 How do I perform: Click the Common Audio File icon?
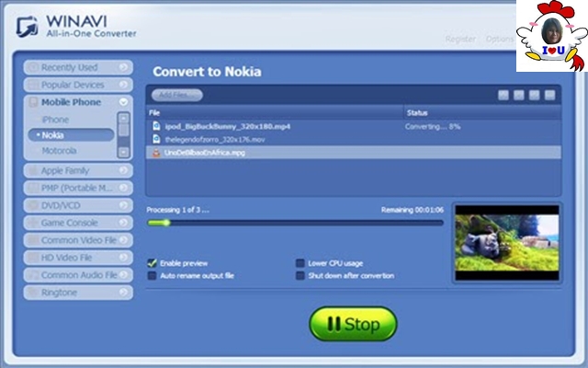33,275
